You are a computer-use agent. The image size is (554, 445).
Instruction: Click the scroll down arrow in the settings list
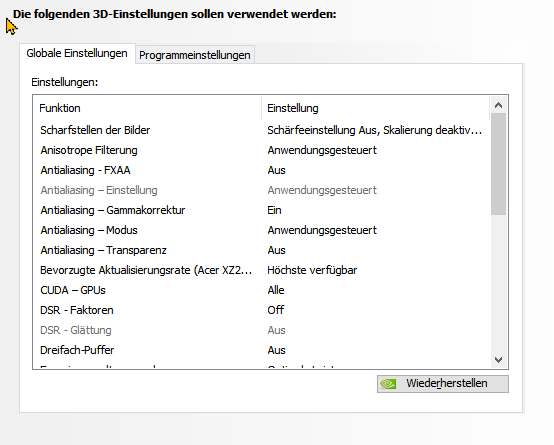click(x=499, y=360)
